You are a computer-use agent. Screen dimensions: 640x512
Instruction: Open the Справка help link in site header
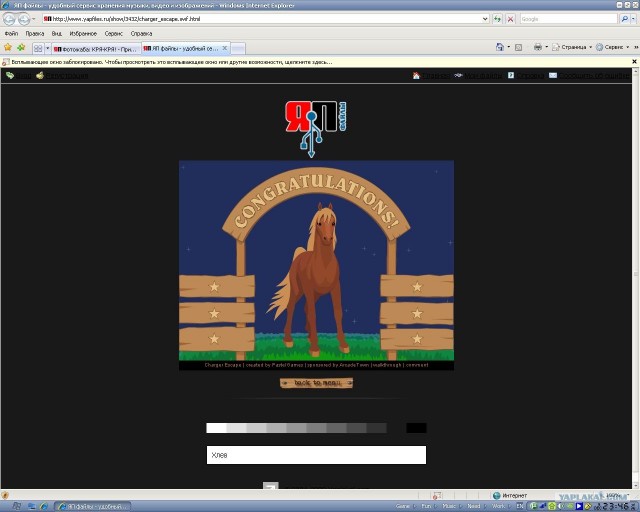coord(526,76)
